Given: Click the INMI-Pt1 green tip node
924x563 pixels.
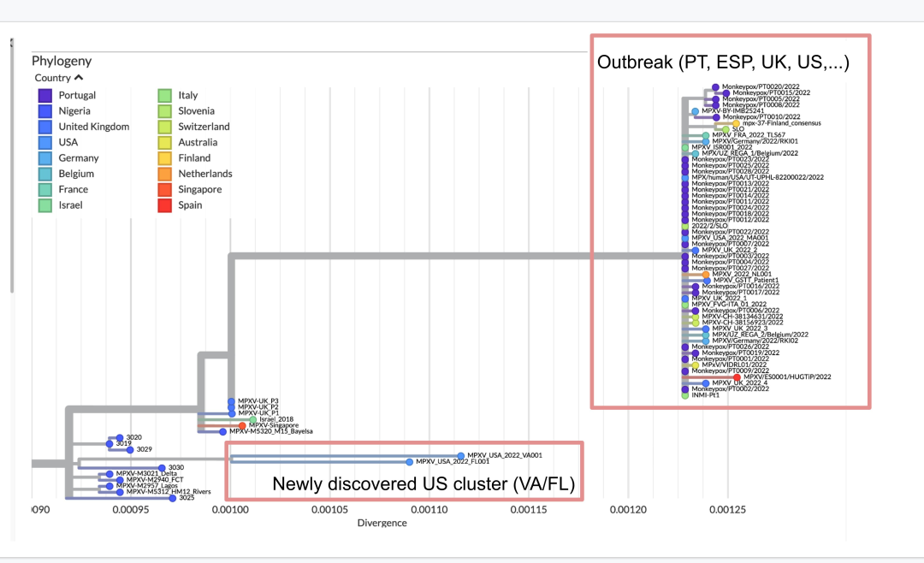Looking at the screenshot, I should 684,395.
